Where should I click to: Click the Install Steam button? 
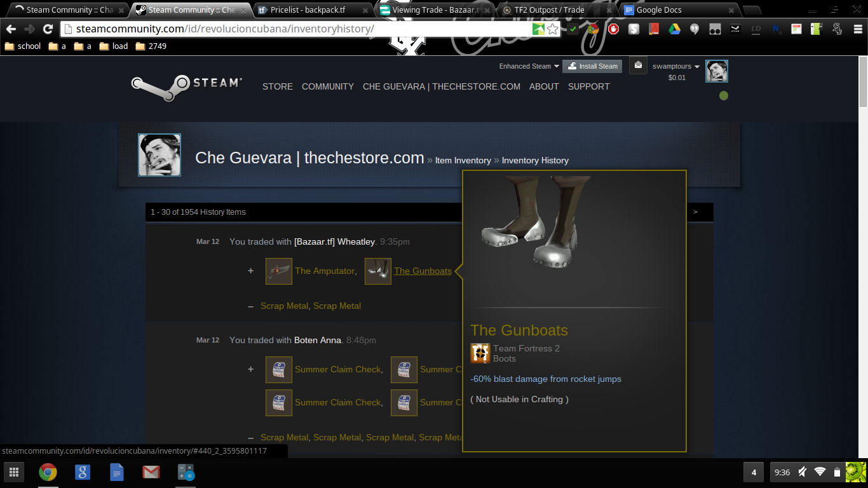tap(592, 66)
